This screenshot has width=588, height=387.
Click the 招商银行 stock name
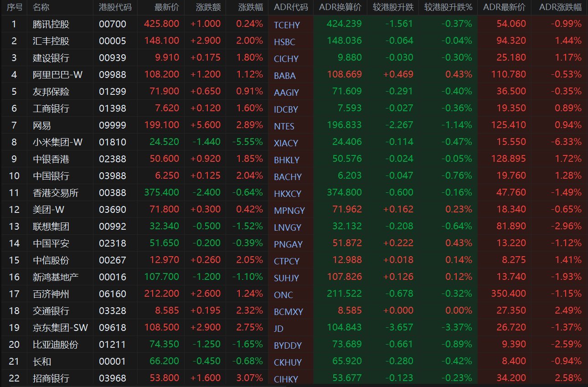51,378
